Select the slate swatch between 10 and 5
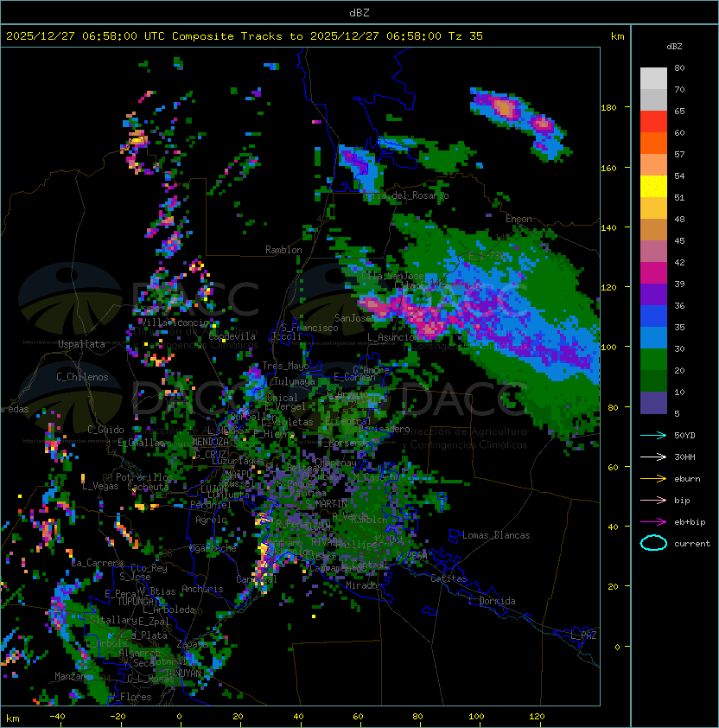The width and height of the screenshot is (719, 728). [653, 403]
